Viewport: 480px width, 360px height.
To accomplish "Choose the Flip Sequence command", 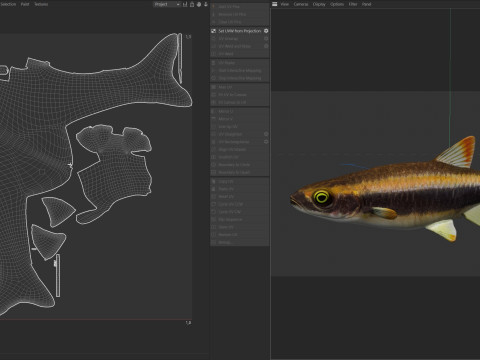I will point(240,219).
